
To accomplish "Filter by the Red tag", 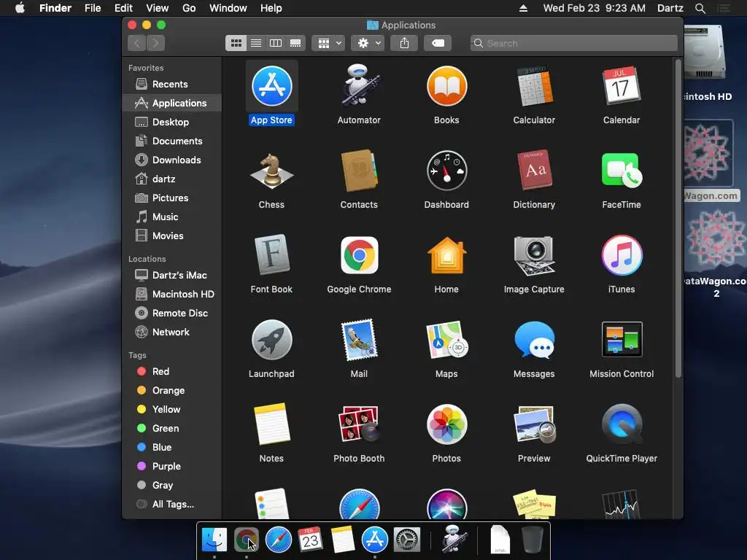I will click(172, 371).
